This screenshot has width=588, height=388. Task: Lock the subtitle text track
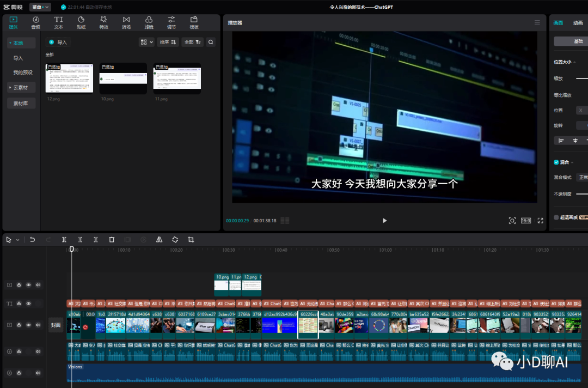coord(19,304)
